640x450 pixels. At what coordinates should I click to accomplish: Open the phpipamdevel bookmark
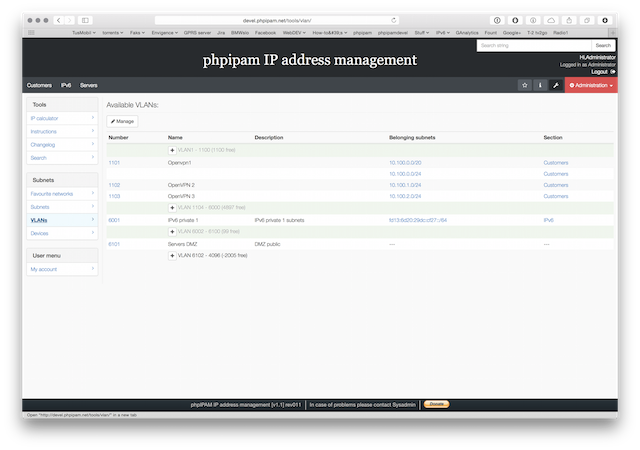[x=393, y=33]
